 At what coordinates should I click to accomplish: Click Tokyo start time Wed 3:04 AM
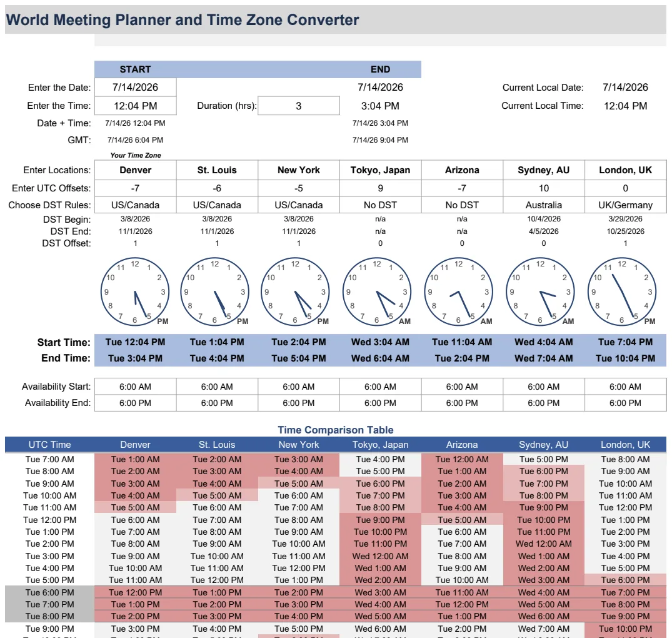point(380,342)
